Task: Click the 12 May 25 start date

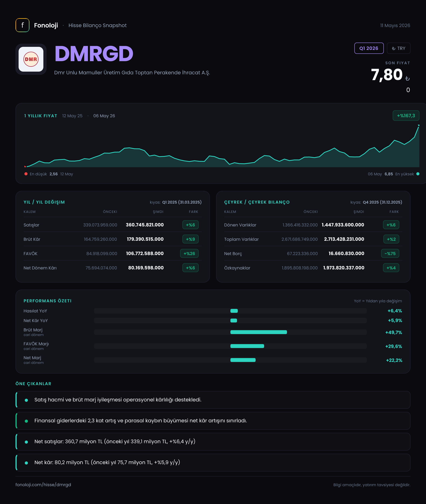Action: [x=72, y=116]
